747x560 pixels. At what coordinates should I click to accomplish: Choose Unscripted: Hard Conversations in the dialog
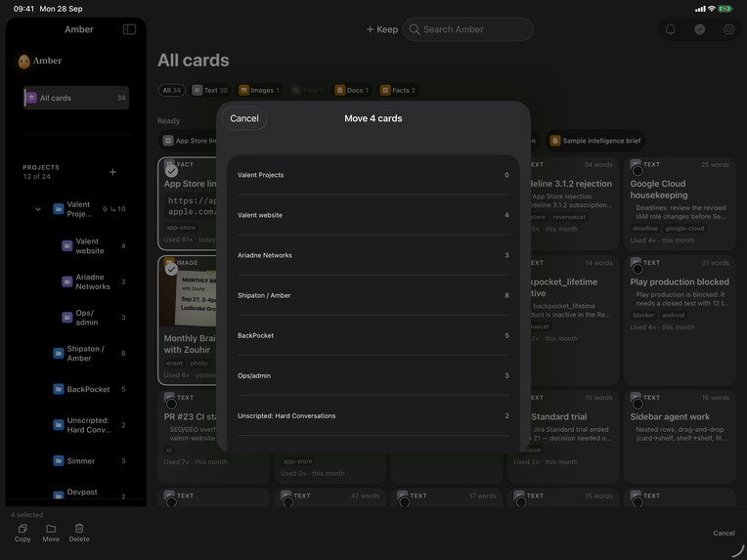[x=373, y=415]
